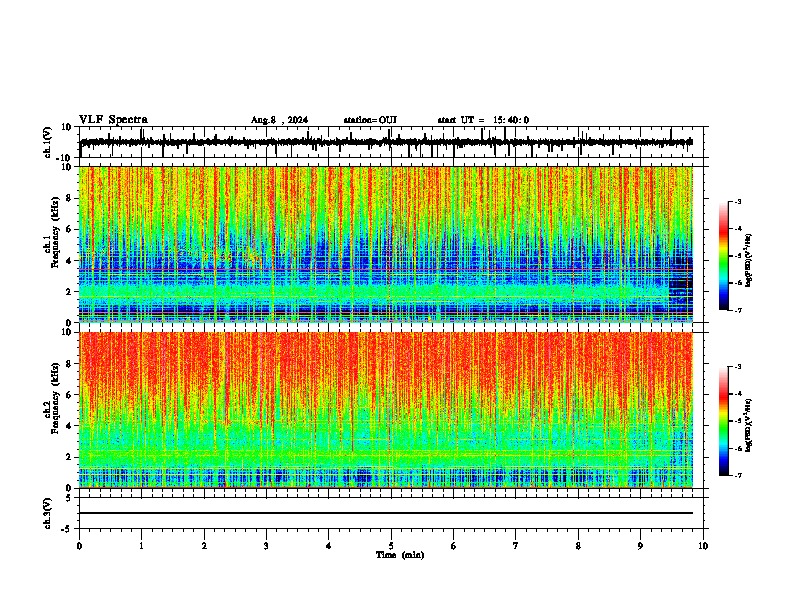792x612 pixels.
Task: Click the "6" minute tick label
Action: click(x=454, y=546)
